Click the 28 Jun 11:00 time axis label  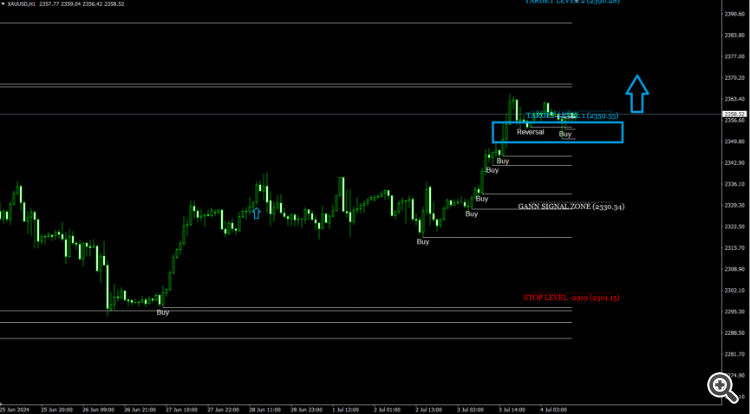coord(265,410)
